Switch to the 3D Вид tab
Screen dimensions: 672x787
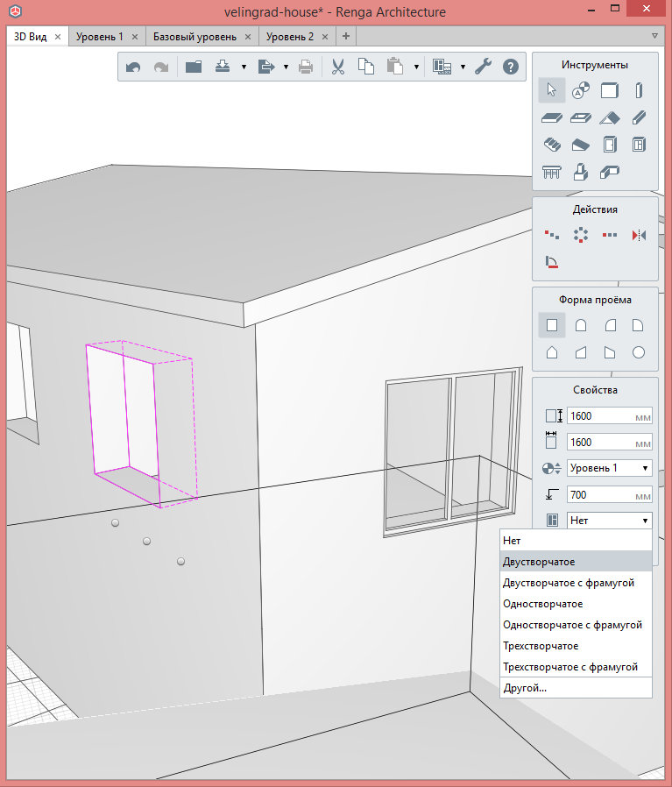30,37
